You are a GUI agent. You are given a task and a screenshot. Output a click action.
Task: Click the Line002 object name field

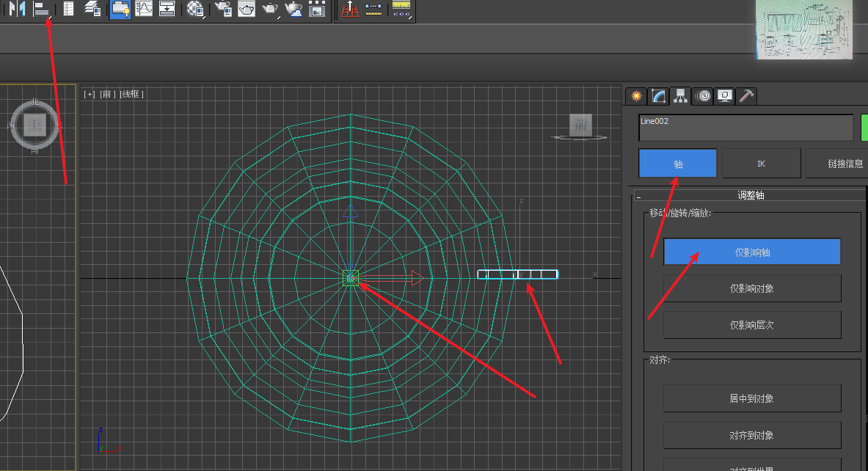click(x=745, y=128)
